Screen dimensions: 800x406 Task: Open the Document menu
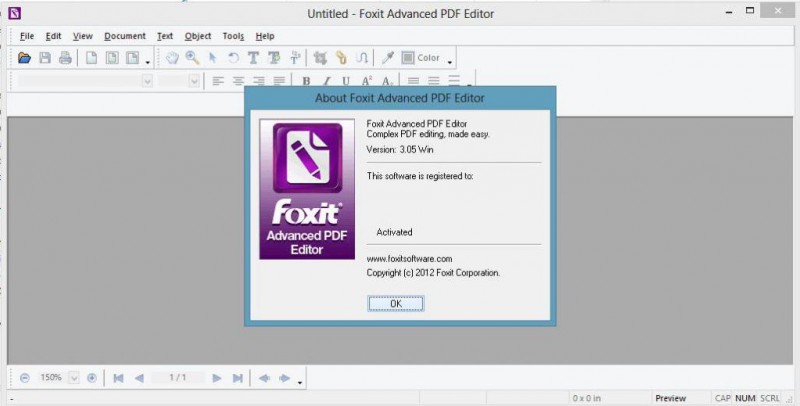[x=125, y=36]
